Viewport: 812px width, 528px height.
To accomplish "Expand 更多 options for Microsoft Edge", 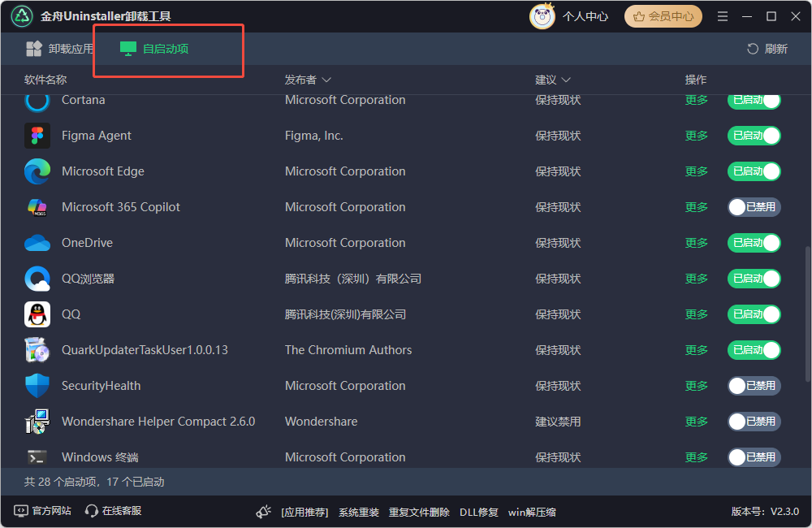I will [696, 171].
